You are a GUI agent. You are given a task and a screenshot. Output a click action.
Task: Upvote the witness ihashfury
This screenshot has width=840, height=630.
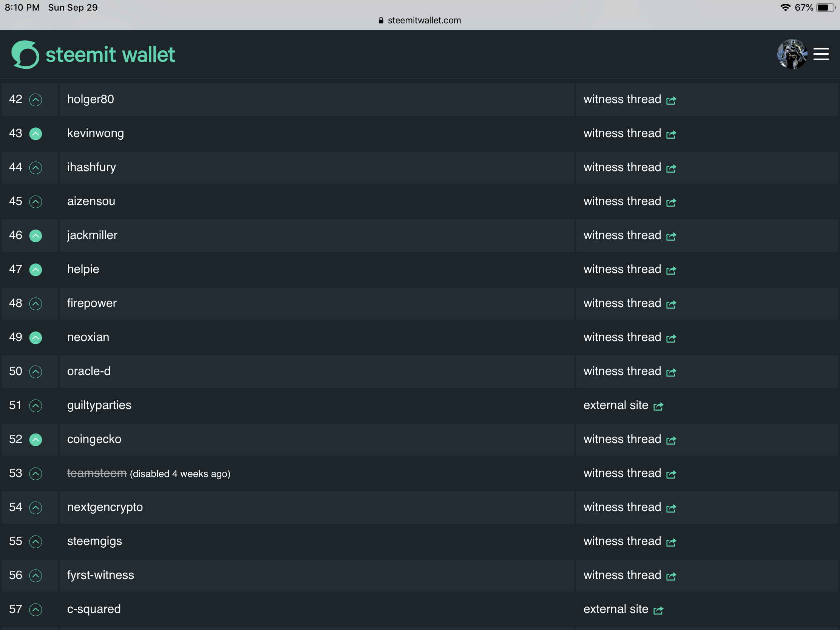36,168
